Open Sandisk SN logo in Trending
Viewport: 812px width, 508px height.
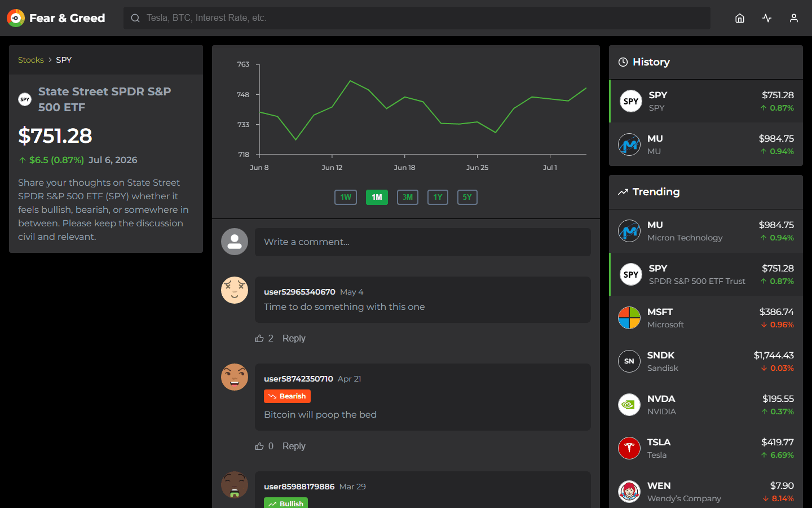(x=629, y=361)
